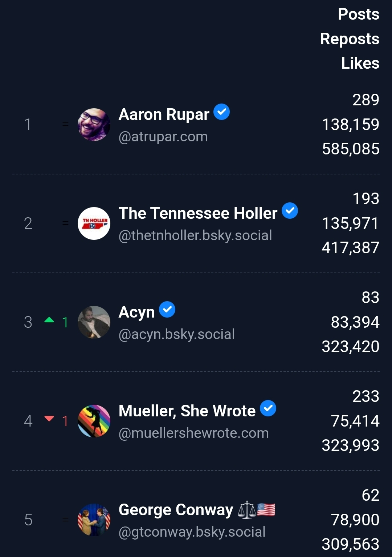Select the Posts column header
392x557 pixels.
[358, 14]
